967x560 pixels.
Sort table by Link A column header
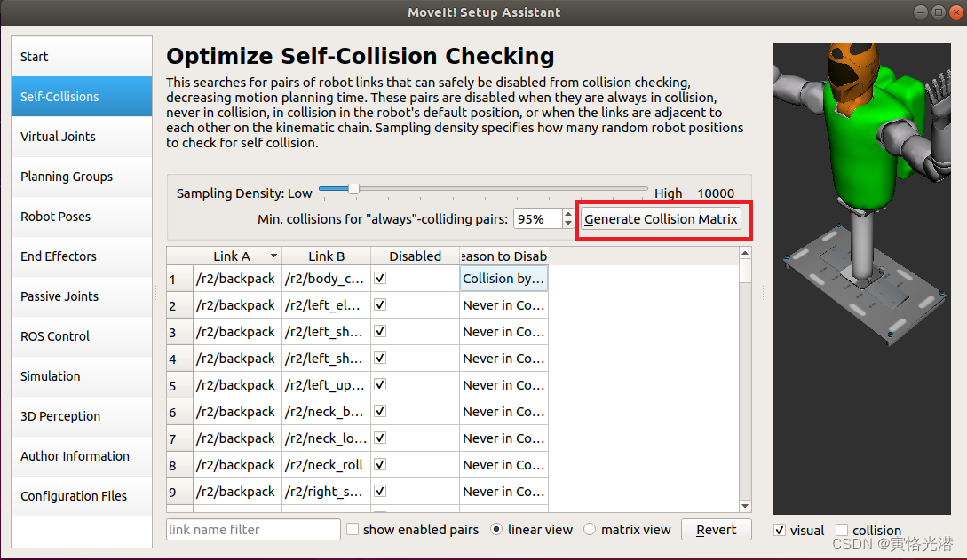(237, 256)
